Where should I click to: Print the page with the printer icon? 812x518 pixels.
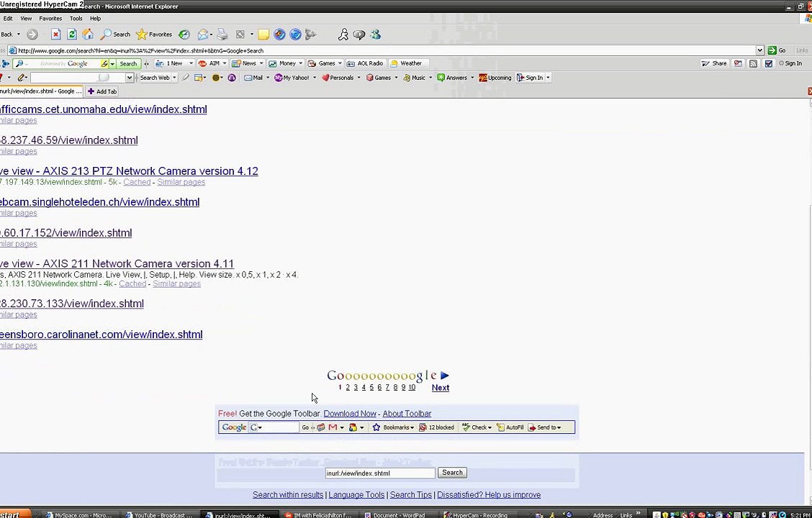click(x=222, y=35)
